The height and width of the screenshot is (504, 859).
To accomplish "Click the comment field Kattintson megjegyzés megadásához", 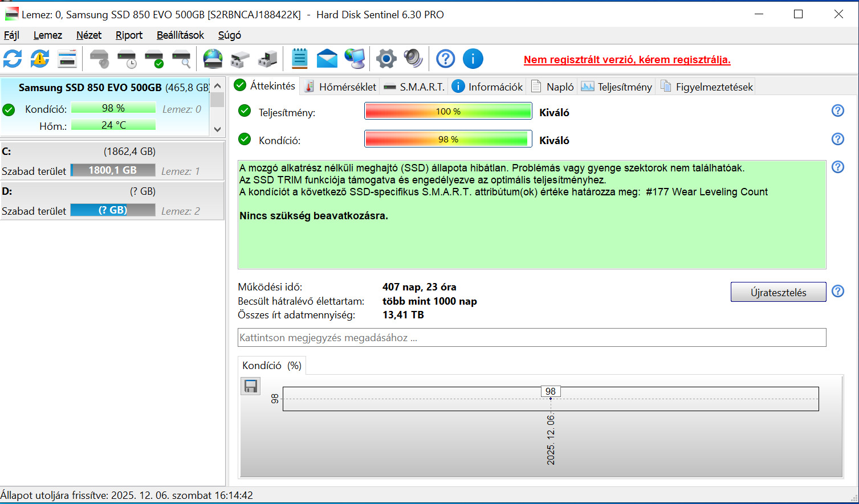I will 532,338.
